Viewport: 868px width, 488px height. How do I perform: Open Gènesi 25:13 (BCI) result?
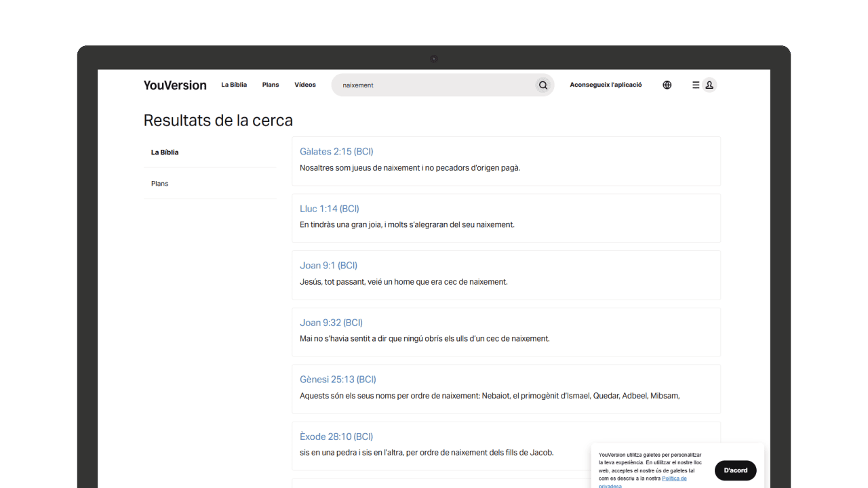point(338,380)
